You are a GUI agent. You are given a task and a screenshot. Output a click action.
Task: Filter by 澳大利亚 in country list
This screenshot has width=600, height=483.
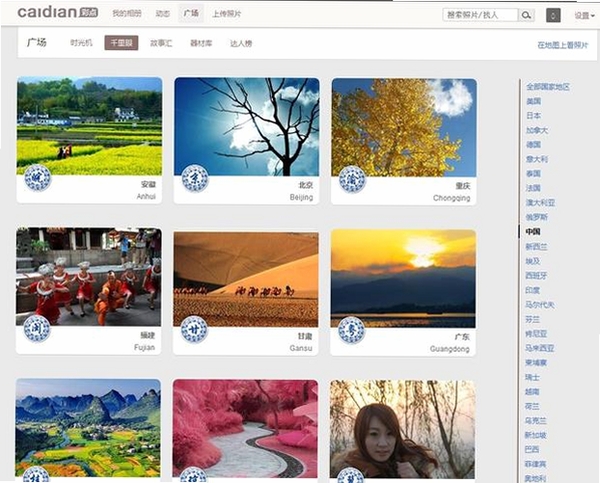pyautogui.click(x=540, y=203)
